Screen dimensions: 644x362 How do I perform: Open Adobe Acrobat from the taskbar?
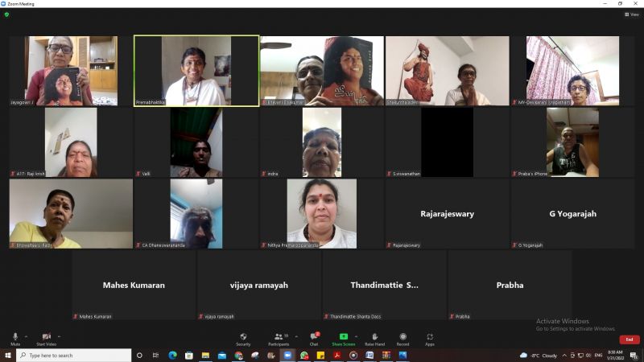point(336,355)
